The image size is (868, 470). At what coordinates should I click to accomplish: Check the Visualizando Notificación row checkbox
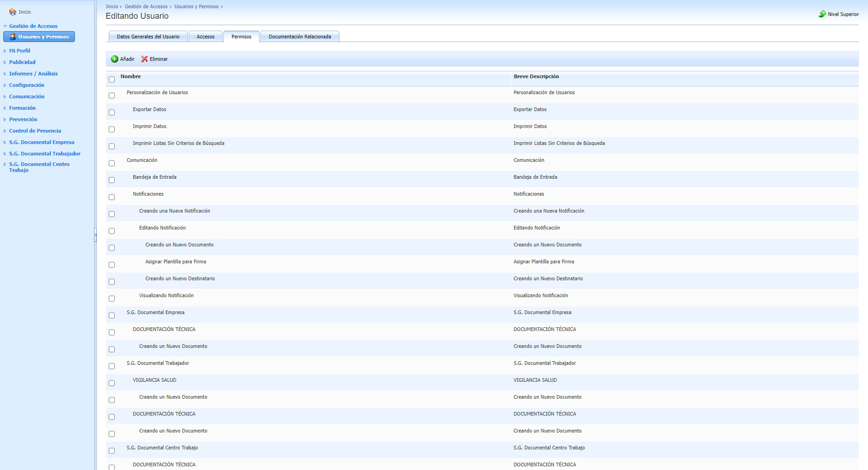click(111, 299)
